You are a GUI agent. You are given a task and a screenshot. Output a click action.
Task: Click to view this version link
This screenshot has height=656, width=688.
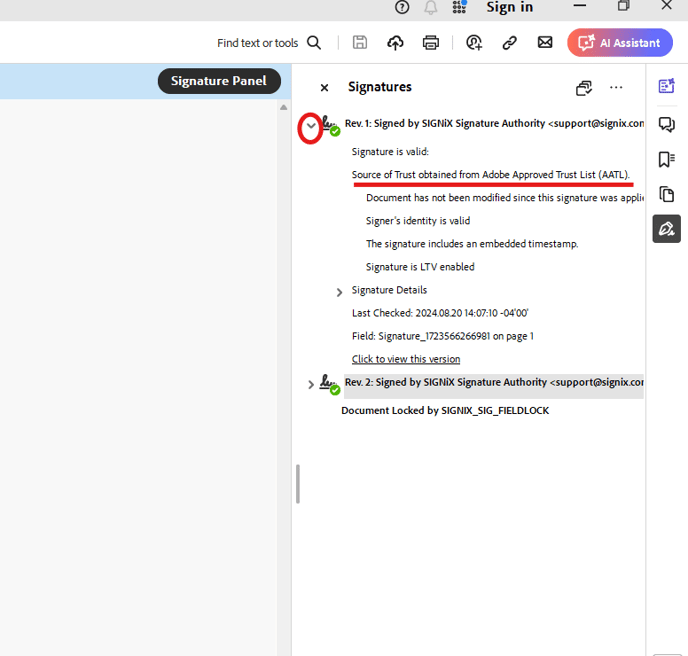[406, 359]
